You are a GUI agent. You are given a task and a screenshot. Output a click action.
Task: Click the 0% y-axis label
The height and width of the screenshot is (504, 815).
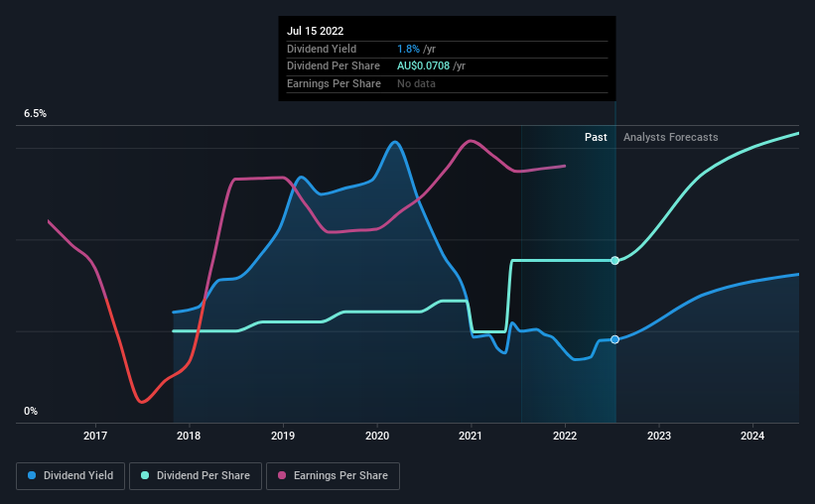(x=31, y=411)
